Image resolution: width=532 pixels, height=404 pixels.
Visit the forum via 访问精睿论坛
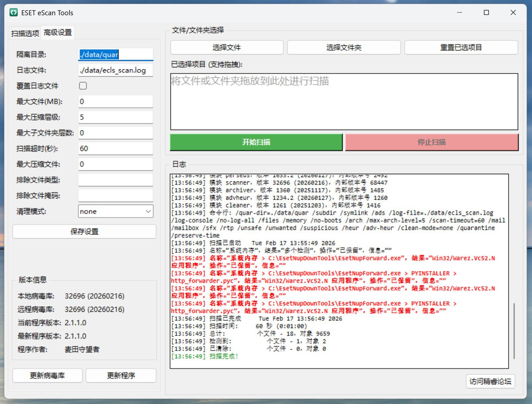pyautogui.click(x=490, y=381)
